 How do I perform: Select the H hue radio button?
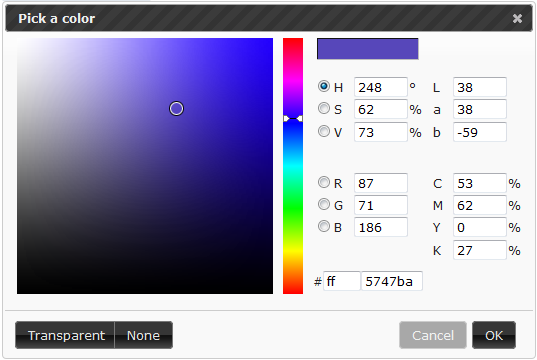click(x=324, y=86)
